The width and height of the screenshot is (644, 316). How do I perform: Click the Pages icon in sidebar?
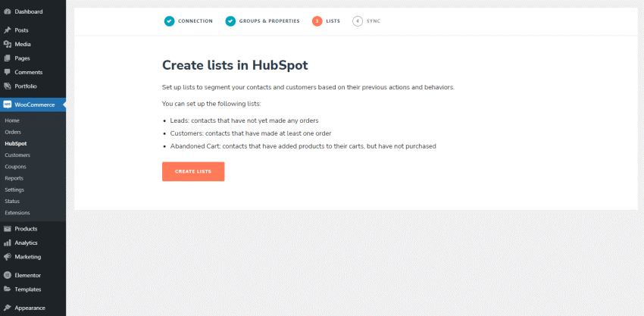click(x=7, y=58)
